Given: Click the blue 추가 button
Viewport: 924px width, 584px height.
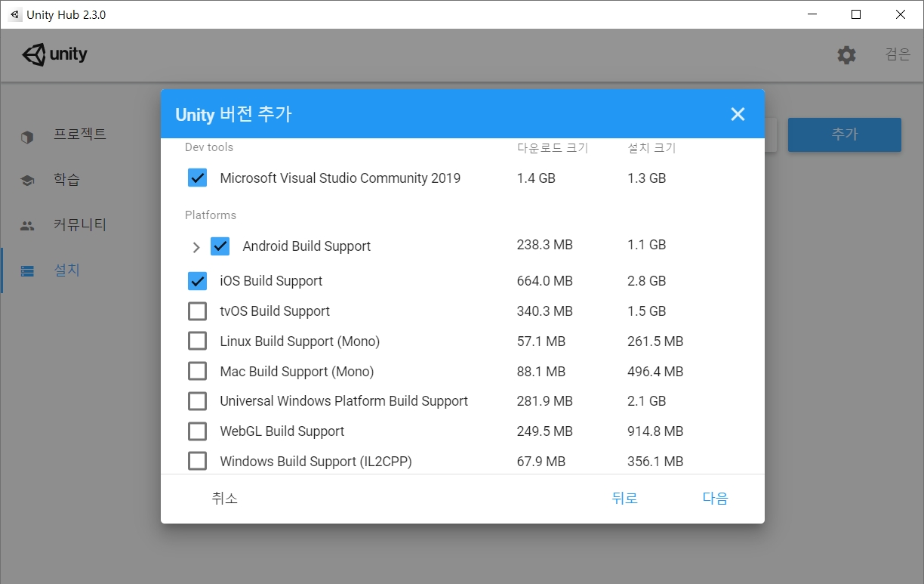Looking at the screenshot, I should click(x=845, y=134).
